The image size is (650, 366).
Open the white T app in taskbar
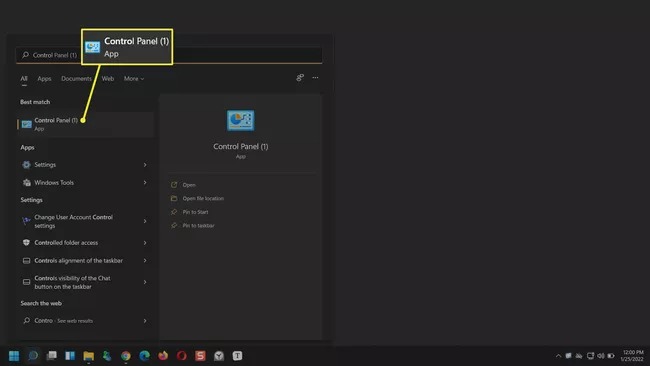(x=238, y=356)
